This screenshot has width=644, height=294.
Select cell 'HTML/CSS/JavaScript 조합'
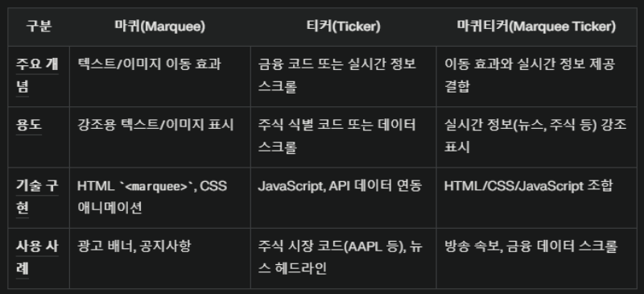click(x=536, y=197)
